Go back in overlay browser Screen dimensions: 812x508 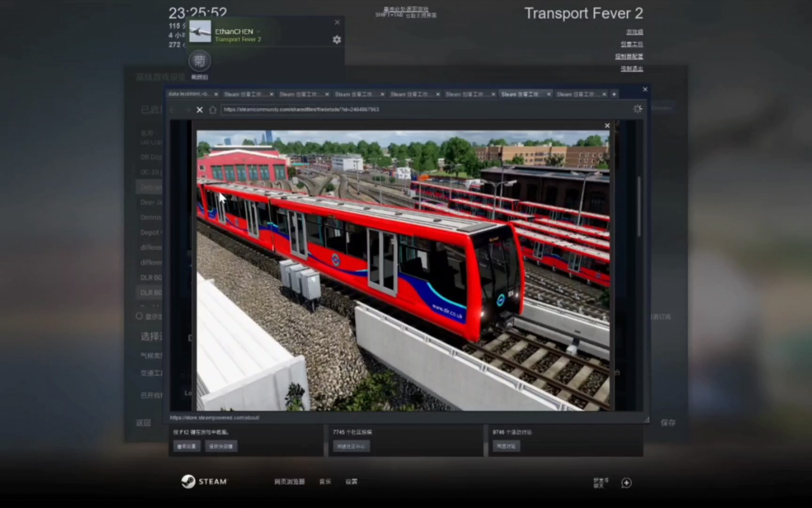click(x=172, y=110)
